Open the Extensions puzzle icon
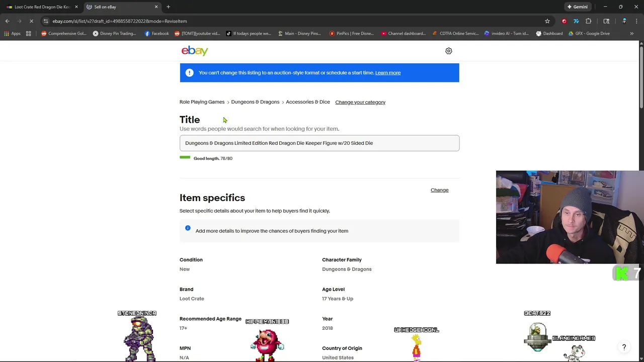This screenshot has height=362, width=644. (589, 21)
